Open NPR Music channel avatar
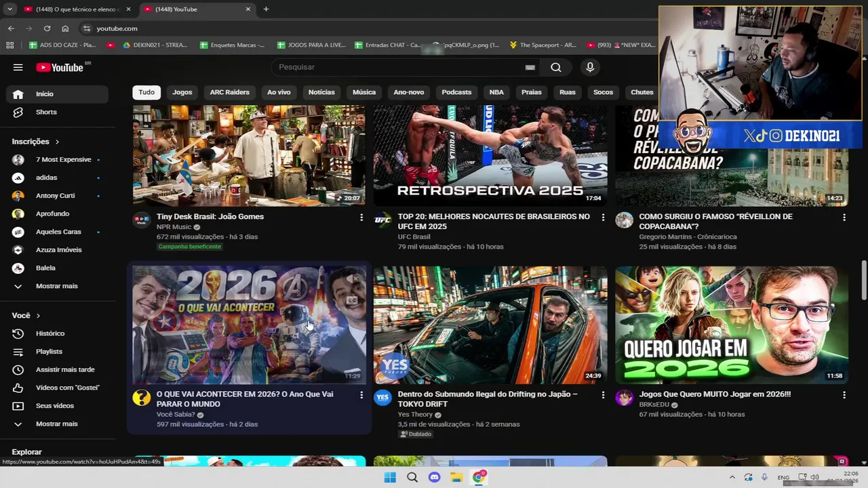 [141, 220]
